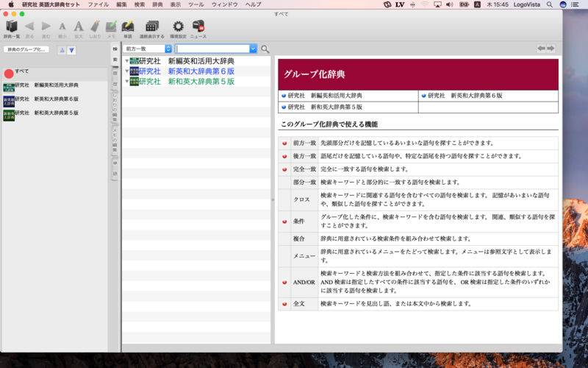The image size is (588, 368).
Task: Open the ニュース news icon
Action: (198, 29)
